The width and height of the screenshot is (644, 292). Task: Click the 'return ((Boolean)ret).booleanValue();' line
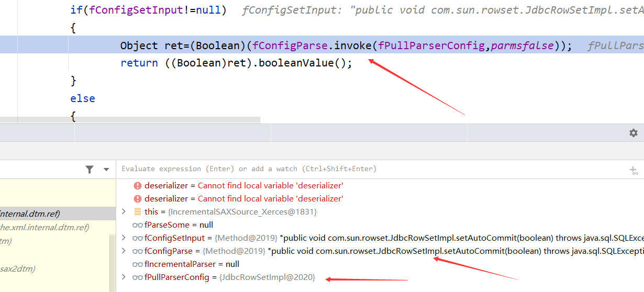click(236, 63)
